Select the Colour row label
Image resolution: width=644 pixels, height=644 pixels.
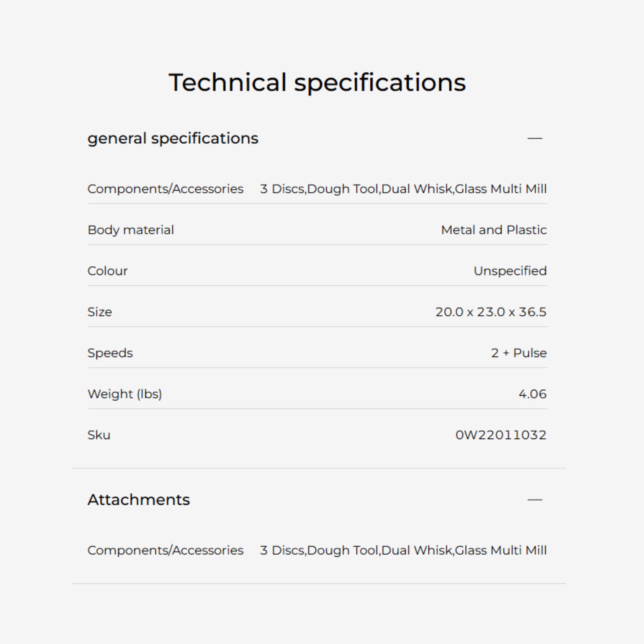[107, 271]
